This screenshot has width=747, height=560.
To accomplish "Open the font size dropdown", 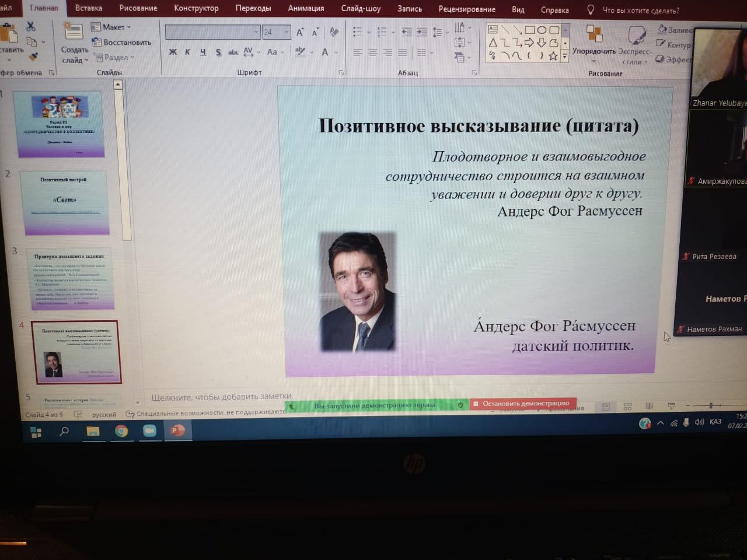I will [287, 32].
